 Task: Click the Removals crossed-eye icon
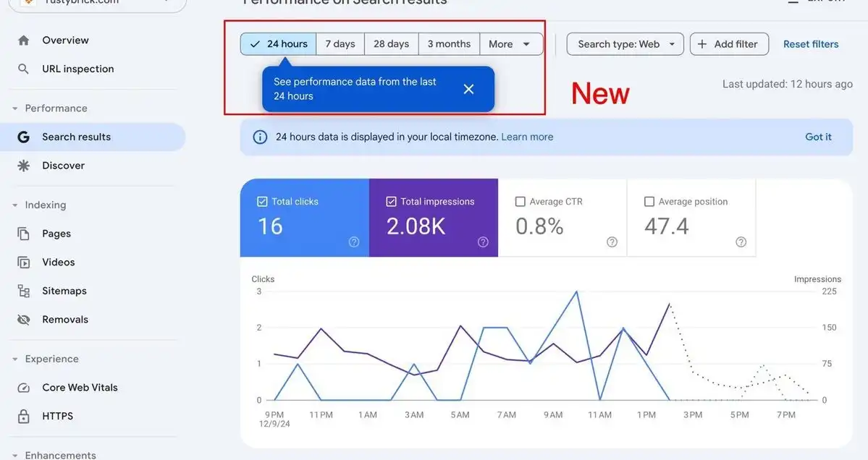pos(23,320)
